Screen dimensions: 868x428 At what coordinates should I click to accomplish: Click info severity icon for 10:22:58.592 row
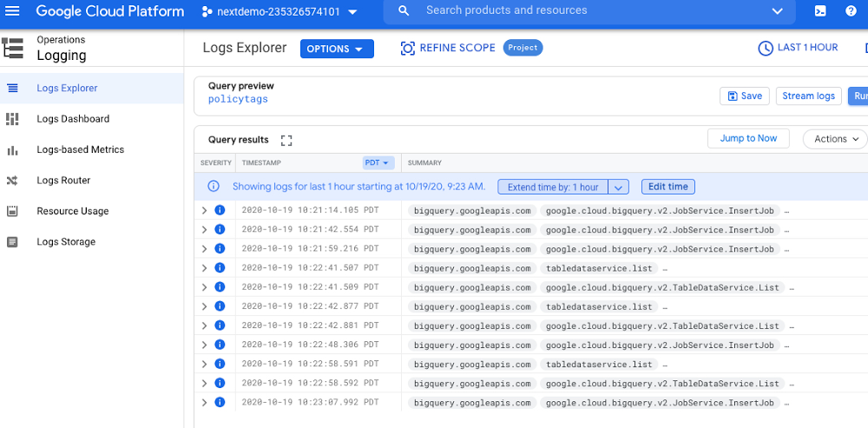tap(220, 383)
